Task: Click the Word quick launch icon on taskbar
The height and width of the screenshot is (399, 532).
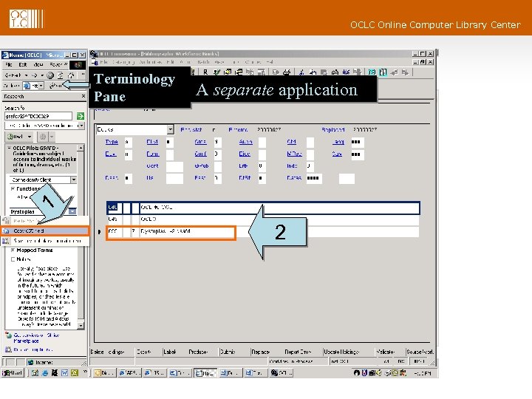Action: click(64, 373)
